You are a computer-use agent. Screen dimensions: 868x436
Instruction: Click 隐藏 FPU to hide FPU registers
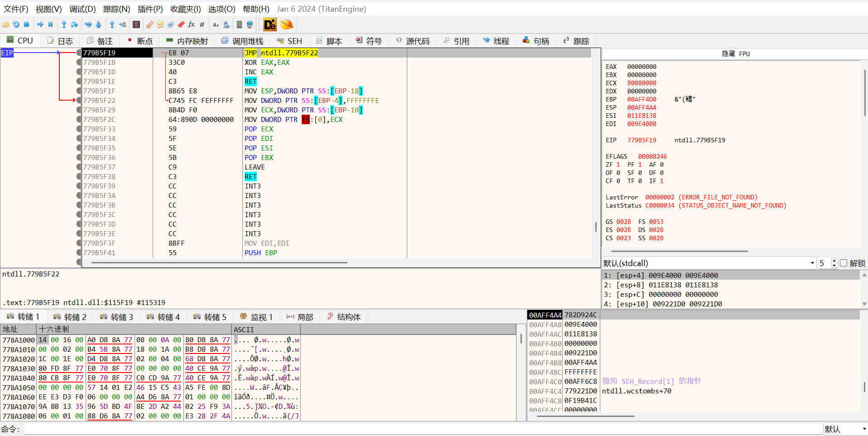(x=735, y=54)
